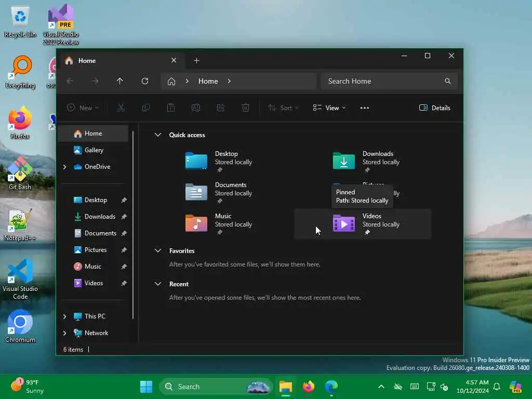
Task: Open the View dropdown menu
Action: [x=329, y=108]
